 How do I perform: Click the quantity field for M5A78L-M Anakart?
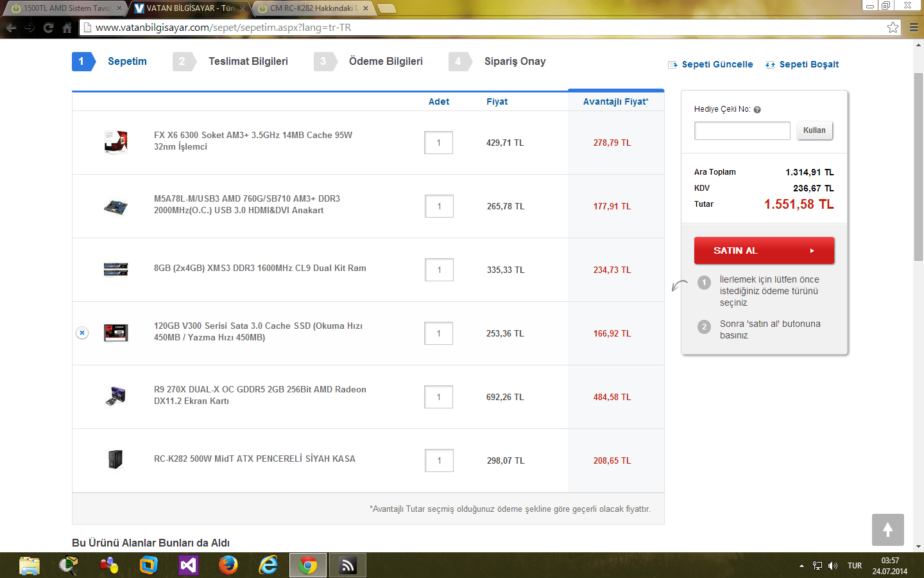coord(439,206)
